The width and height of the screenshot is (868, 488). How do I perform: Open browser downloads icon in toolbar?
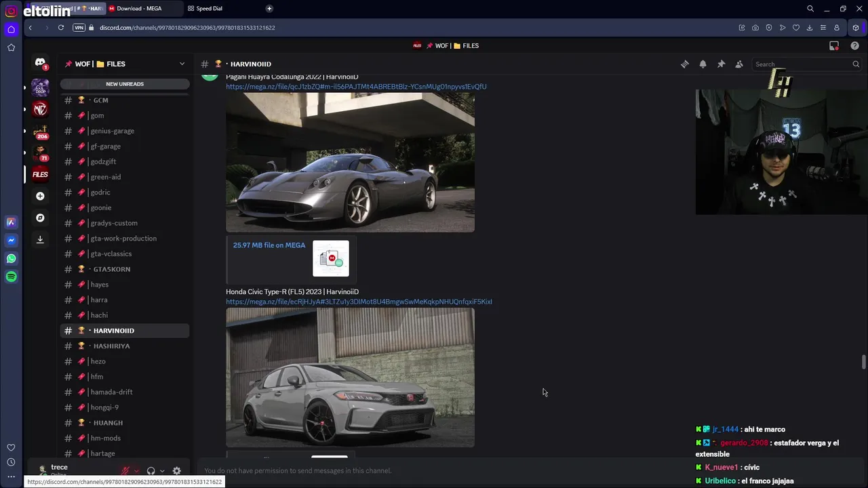coord(810,28)
